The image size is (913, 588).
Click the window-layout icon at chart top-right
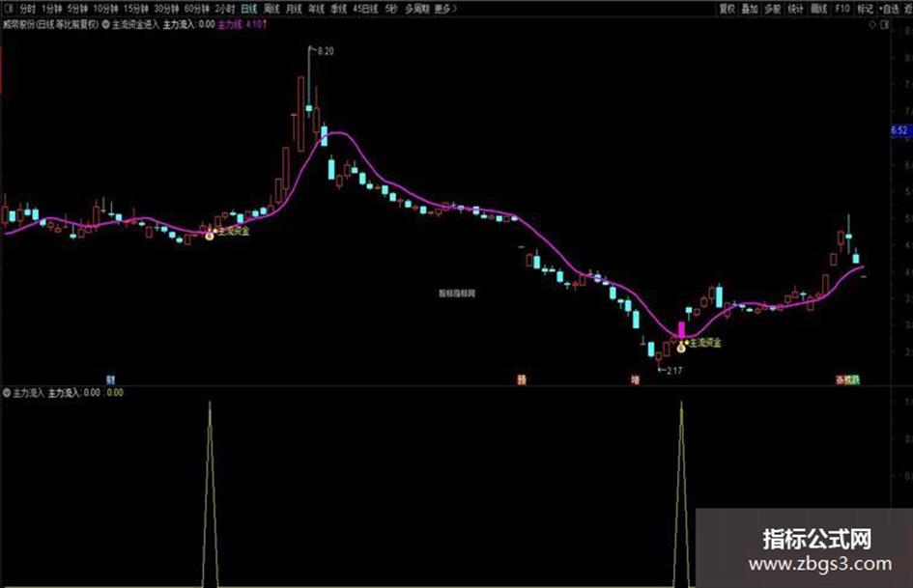tap(884, 25)
